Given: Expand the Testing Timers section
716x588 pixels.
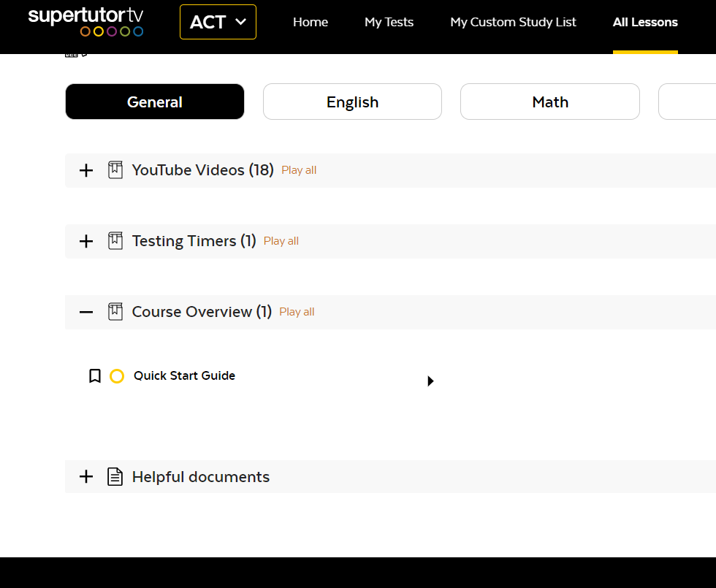Looking at the screenshot, I should click(86, 241).
